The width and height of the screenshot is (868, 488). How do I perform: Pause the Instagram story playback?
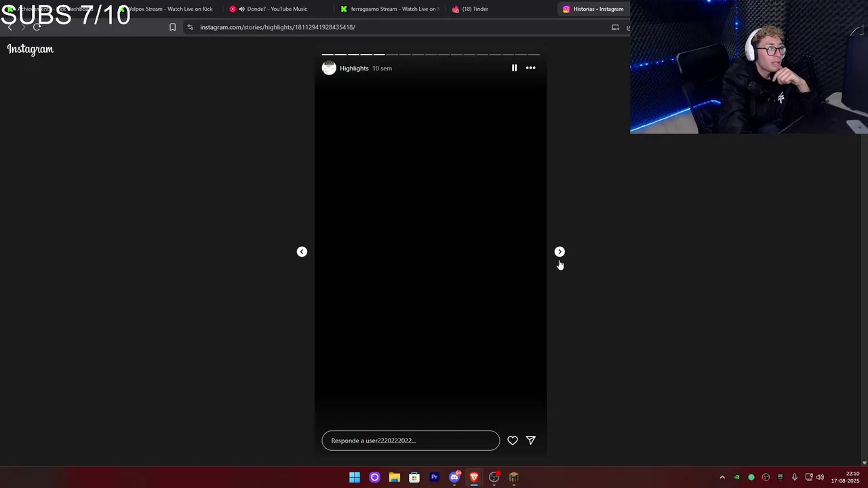click(514, 68)
